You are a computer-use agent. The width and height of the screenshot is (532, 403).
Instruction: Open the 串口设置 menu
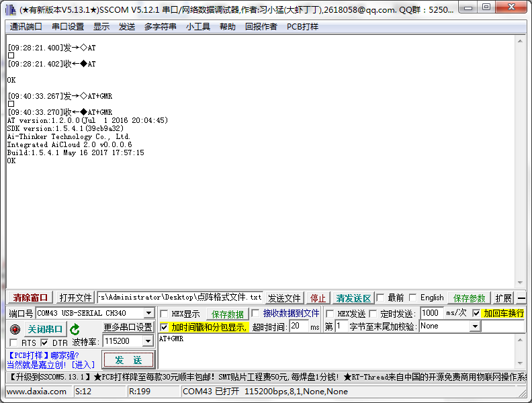pyautogui.click(x=68, y=27)
